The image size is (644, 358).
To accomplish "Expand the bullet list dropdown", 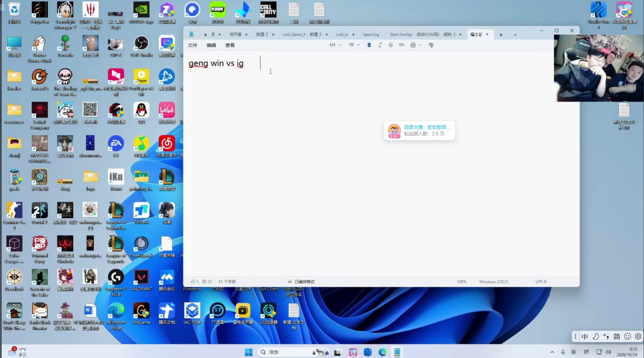I will 354,45.
